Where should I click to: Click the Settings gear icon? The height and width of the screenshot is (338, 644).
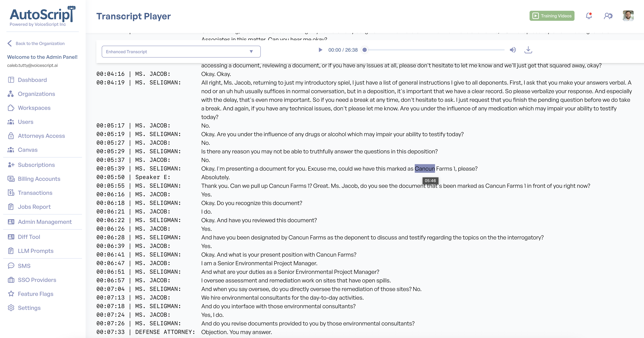[x=11, y=308]
